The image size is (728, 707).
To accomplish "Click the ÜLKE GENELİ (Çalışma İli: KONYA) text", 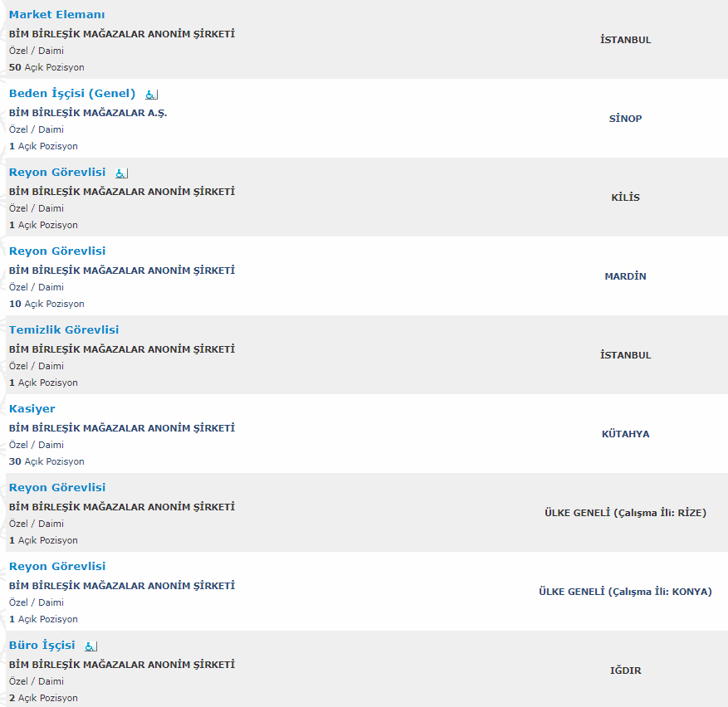I will point(625,592).
